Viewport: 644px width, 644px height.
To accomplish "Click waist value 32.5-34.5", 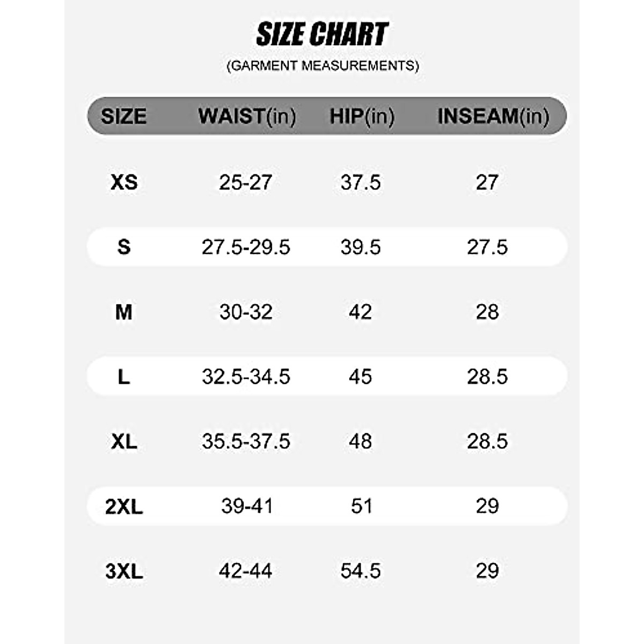I will pyautogui.click(x=246, y=377).
